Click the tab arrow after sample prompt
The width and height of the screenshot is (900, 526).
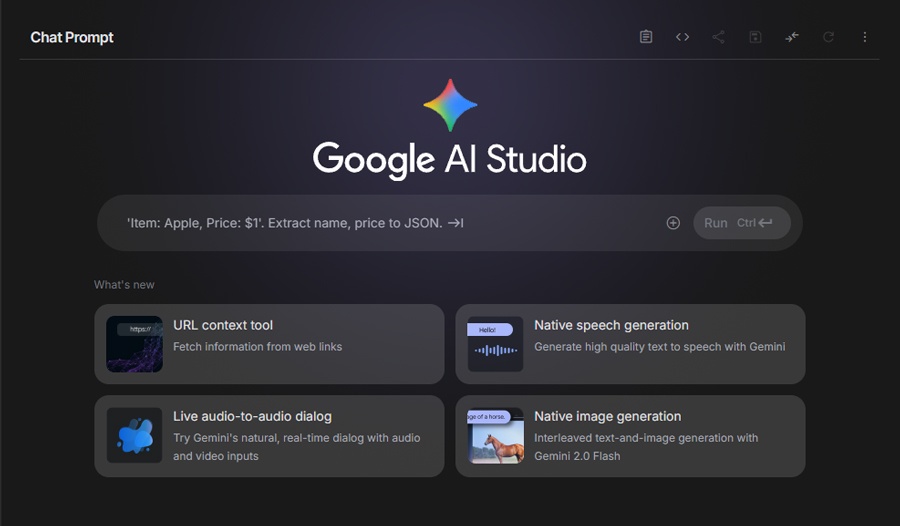click(456, 223)
